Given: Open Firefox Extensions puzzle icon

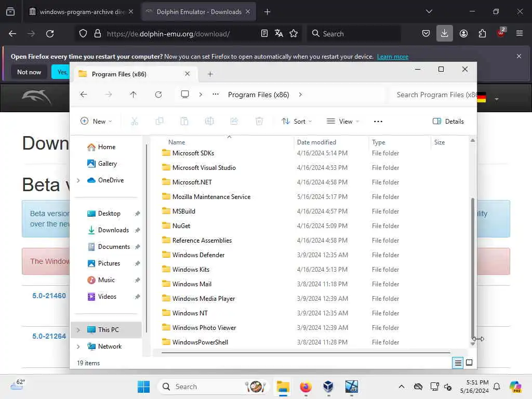Looking at the screenshot, I should pos(482,34).
